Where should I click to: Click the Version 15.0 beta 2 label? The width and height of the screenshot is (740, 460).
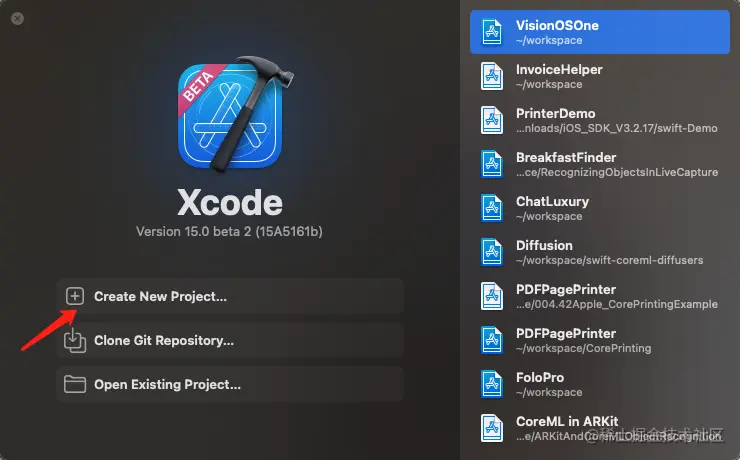pos(229,232)
